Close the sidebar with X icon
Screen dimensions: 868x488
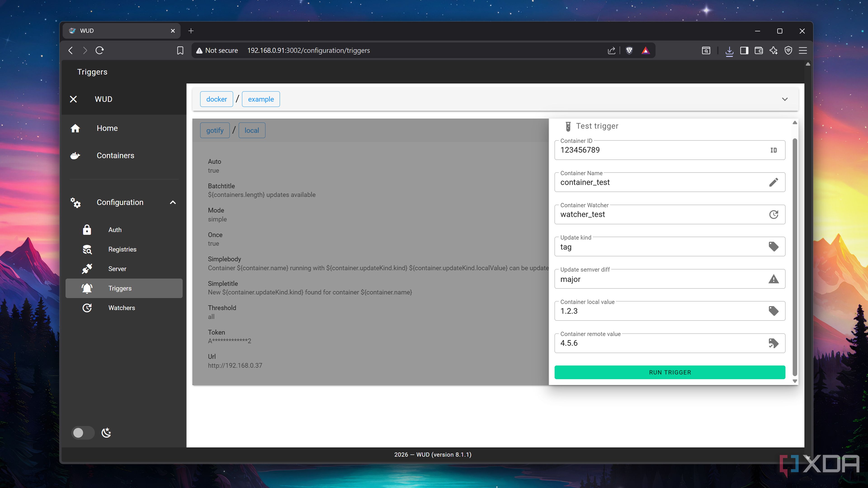coord(73,99)
